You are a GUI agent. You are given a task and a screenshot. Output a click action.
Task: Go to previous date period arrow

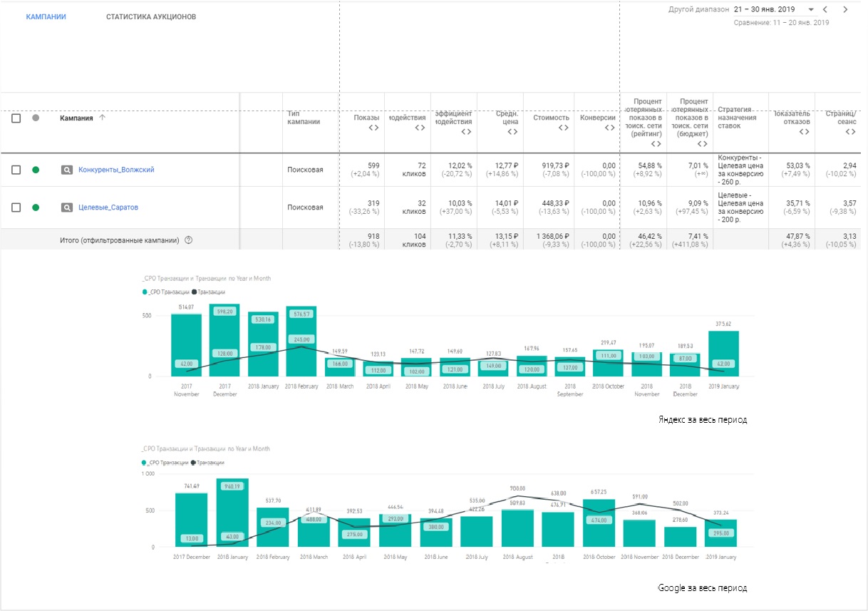[x=825, y=10]
